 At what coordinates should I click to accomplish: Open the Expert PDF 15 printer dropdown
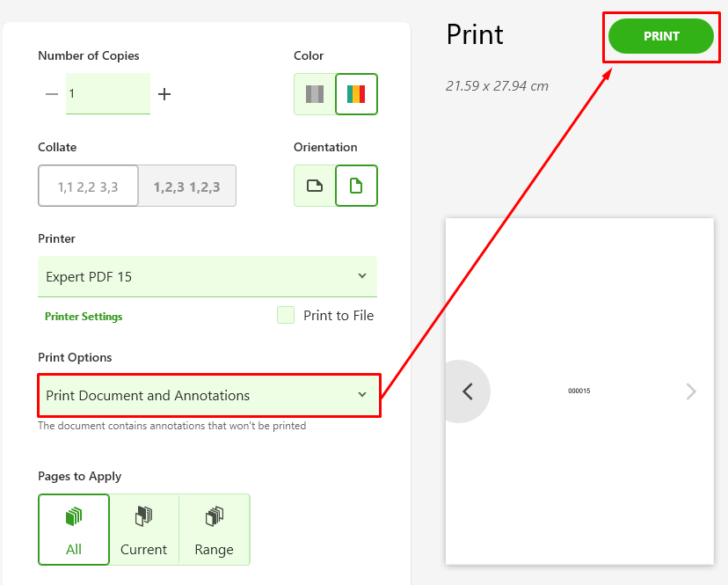pyautogui.click(x=207, y=276)
